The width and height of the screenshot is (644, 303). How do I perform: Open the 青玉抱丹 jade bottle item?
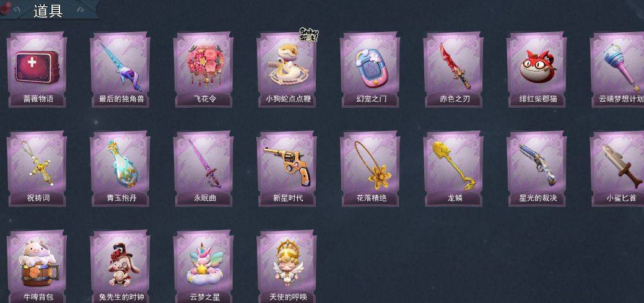tap(120, 169)
